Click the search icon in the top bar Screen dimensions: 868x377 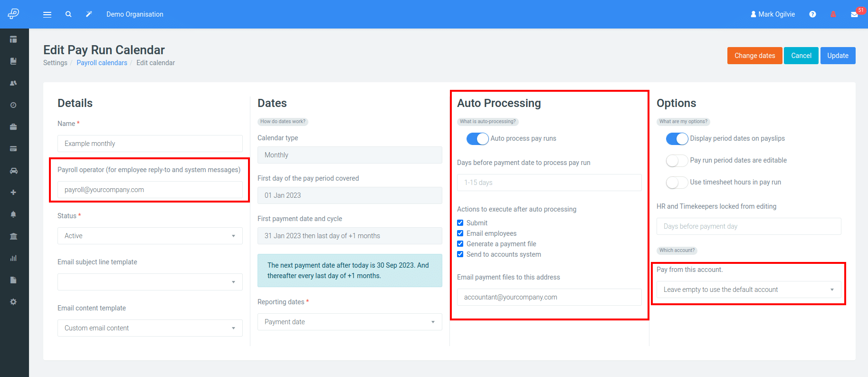coord(68,14)
